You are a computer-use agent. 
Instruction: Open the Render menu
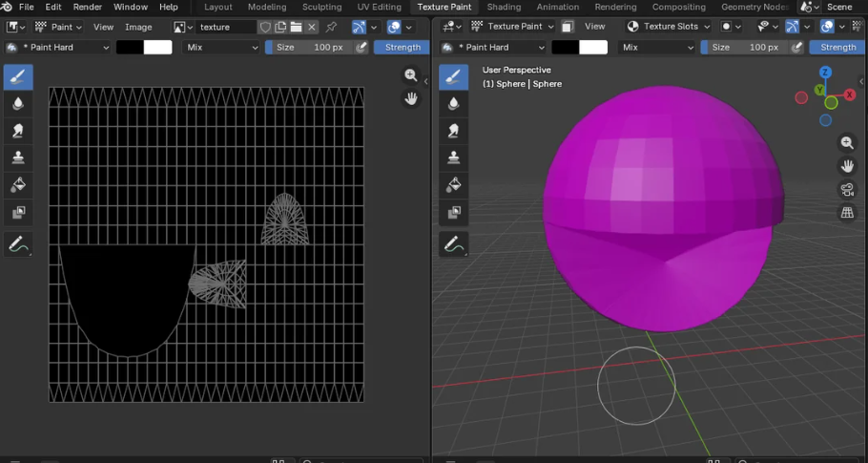(88, 7)
